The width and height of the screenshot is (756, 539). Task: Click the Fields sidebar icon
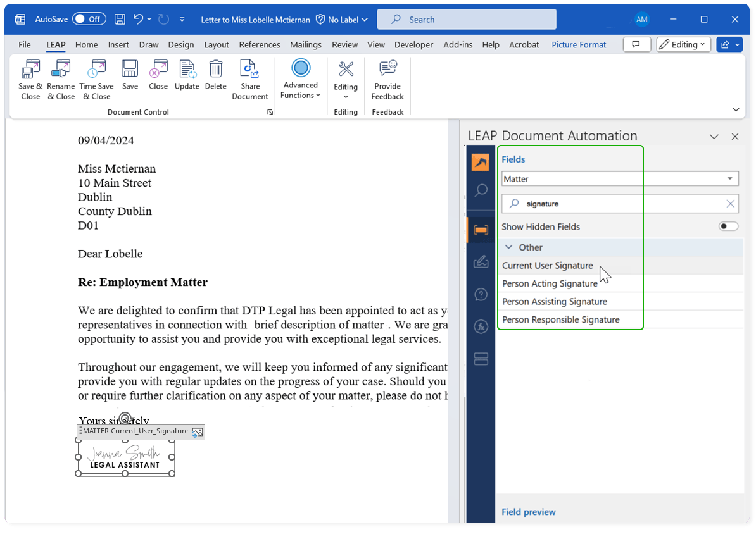tap(481, 230)
